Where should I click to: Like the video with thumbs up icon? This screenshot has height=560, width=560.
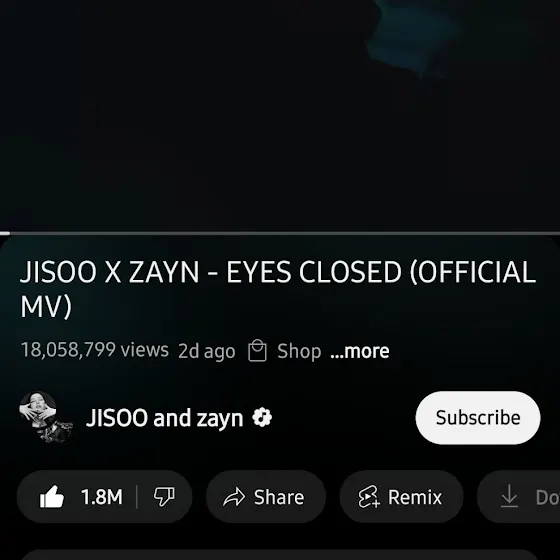(x=52, y=497)
